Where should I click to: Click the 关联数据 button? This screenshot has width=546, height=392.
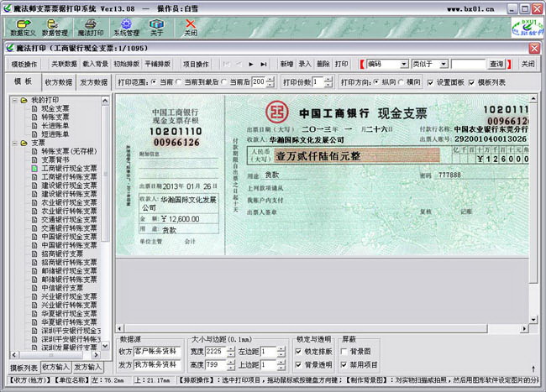(64, 64)
